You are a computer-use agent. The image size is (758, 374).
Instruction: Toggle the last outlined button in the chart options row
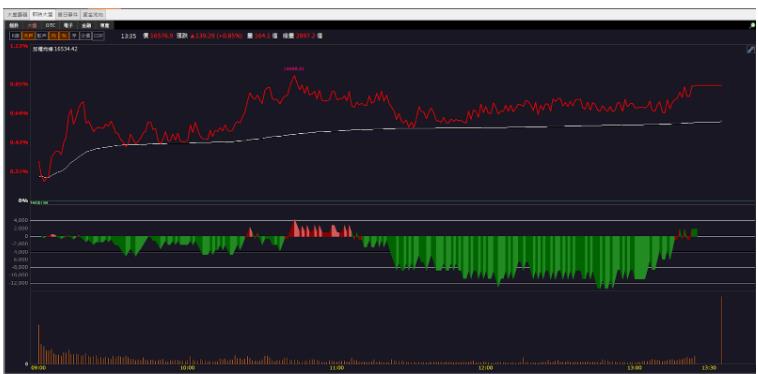pos(99,36)
